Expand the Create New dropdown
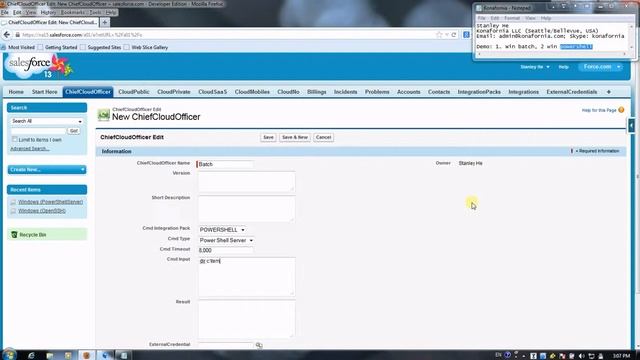The width and height of the screenshot is (640, 360). (x=47, y=169)
